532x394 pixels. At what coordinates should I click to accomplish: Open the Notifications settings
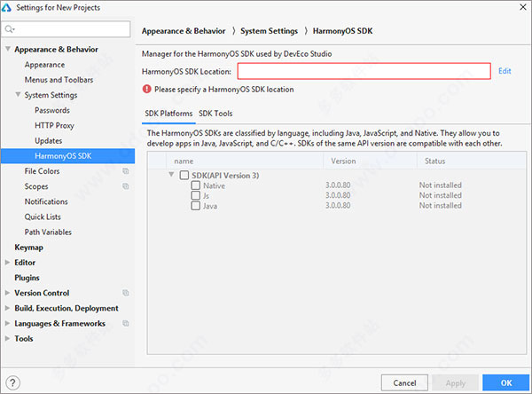46,201
